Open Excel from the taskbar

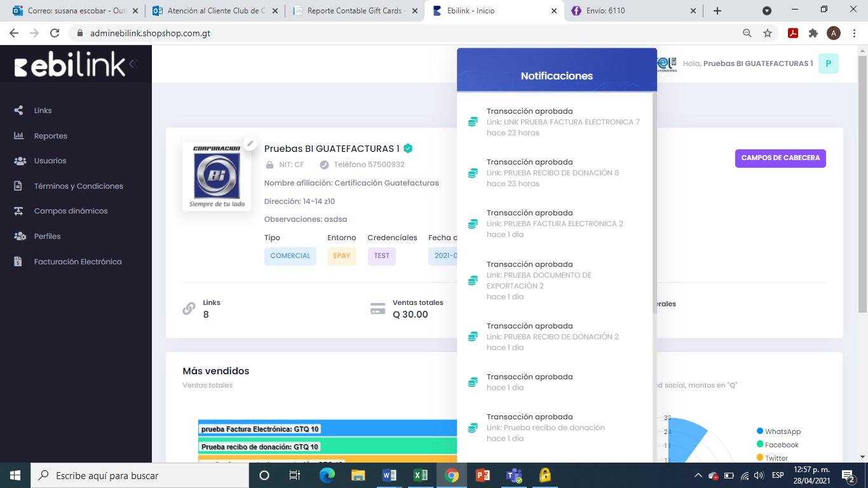tap(421, 475)
